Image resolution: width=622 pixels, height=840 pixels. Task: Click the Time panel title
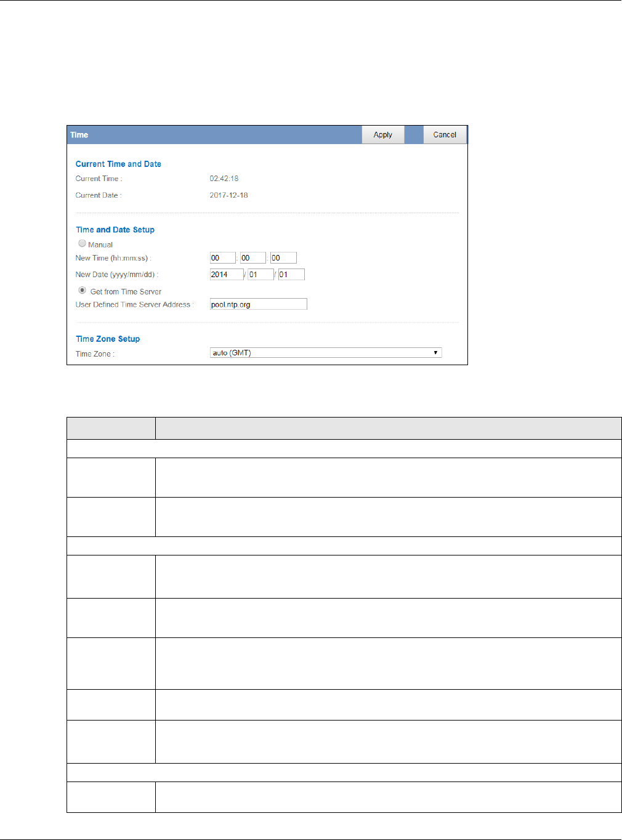pos(79,135)
